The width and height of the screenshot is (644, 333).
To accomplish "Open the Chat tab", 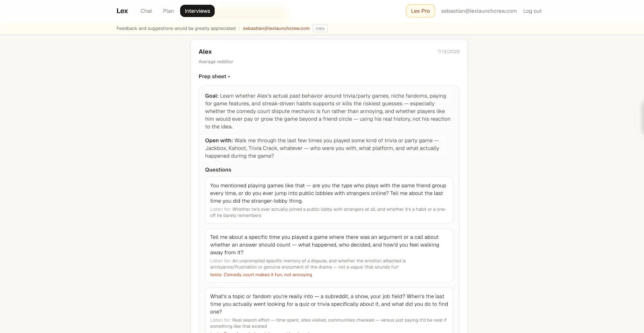I will [x=146, y=11].
